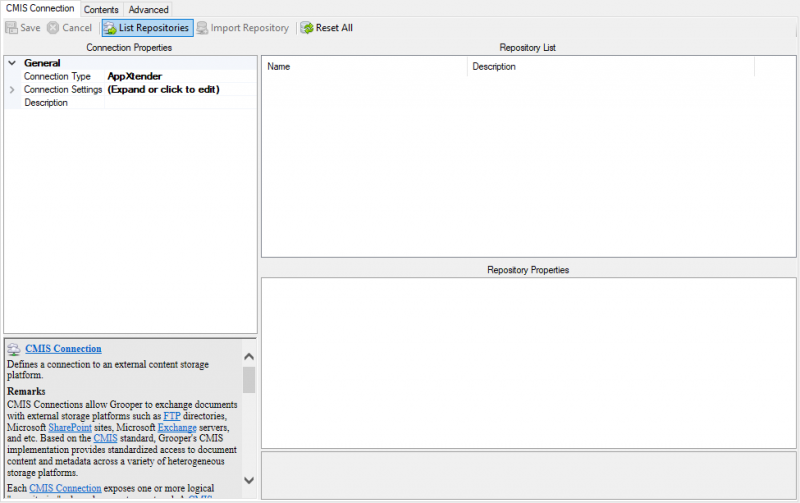Collapse the General property group
800x503 pixels.
(x=12, y=63)
